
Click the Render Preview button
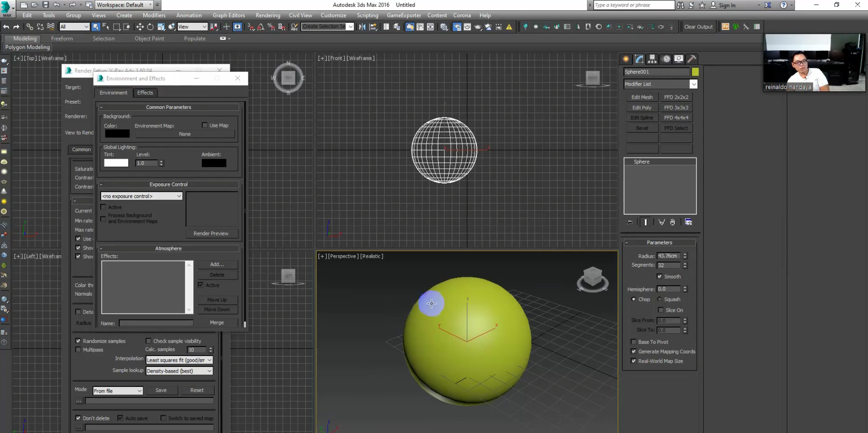pyautogui.click(x=211, y=233)
